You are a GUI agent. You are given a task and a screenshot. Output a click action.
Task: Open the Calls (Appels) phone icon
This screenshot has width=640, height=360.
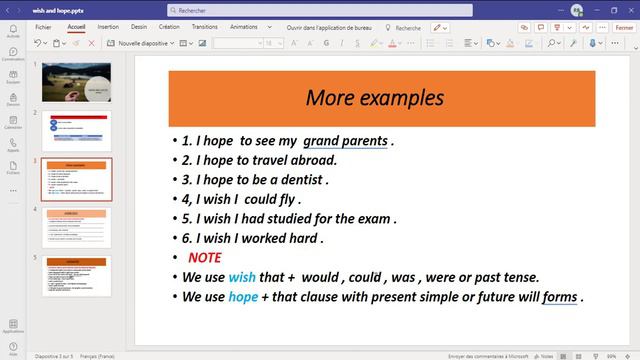click(x=13, y=145)
